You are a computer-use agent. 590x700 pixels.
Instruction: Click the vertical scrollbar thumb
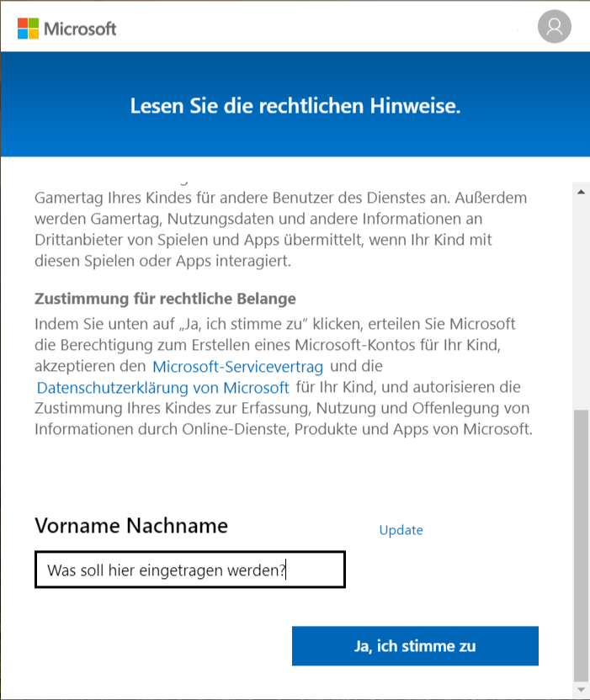(581, 544)
